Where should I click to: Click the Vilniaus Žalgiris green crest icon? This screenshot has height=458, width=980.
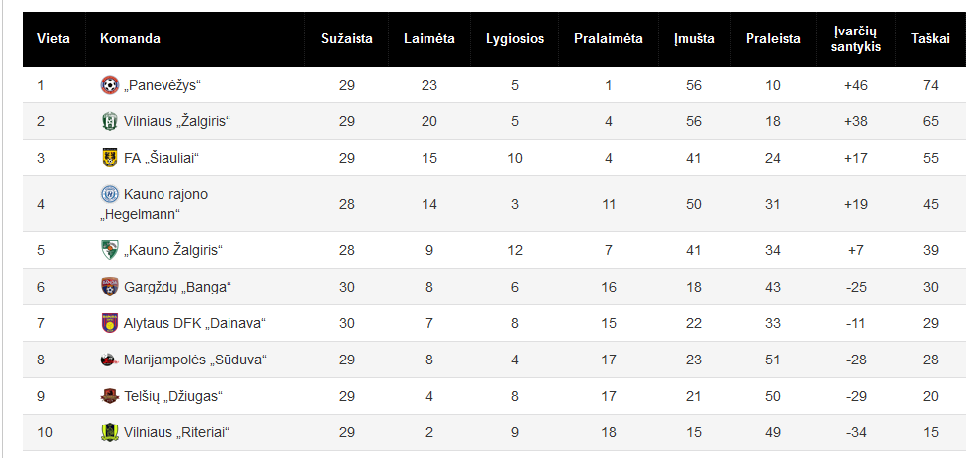[110, 121]
